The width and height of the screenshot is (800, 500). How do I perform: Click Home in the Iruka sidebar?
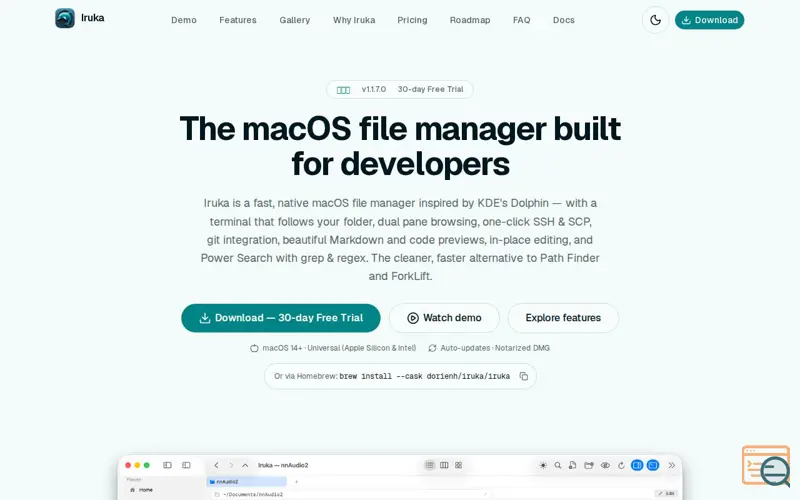click(141, 490)
